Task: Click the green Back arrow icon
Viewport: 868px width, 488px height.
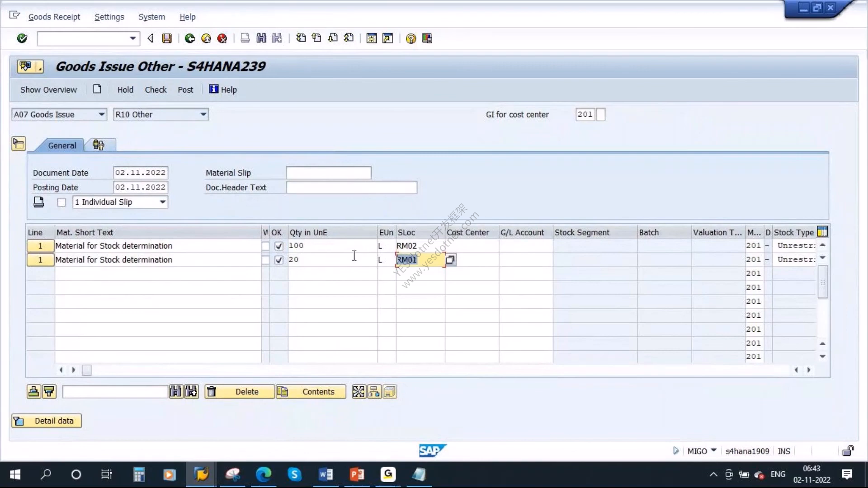Action: (x=190, y=38)
